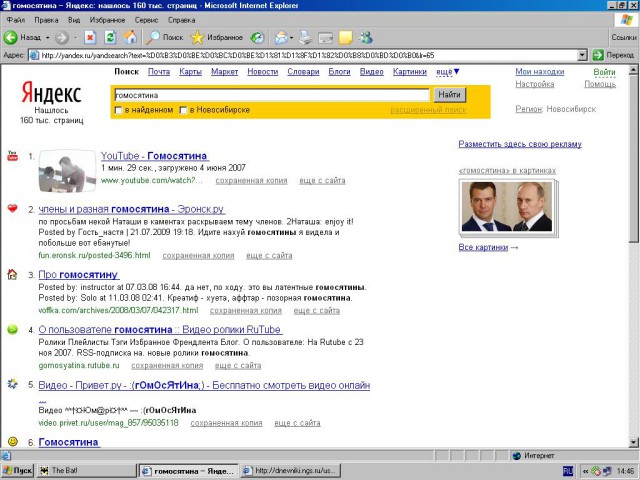Click the image search preview thumbnail
This screenshot has width=640, height=480.
click(x=507, y=207)
